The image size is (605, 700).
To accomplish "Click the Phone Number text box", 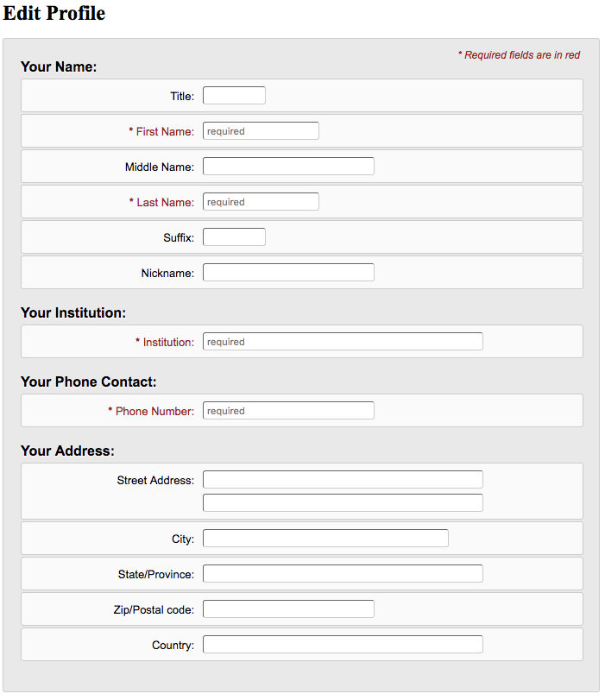I will point(288,411).
